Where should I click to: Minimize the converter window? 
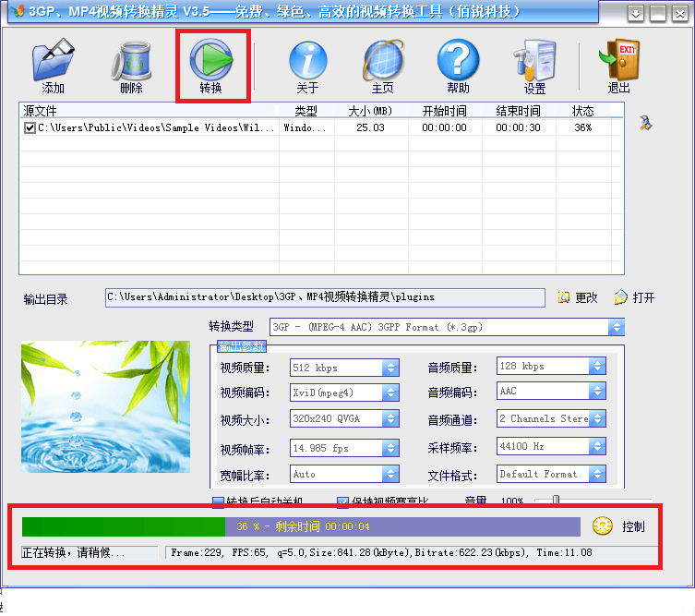pyautogui.click(x=658, y=14)
